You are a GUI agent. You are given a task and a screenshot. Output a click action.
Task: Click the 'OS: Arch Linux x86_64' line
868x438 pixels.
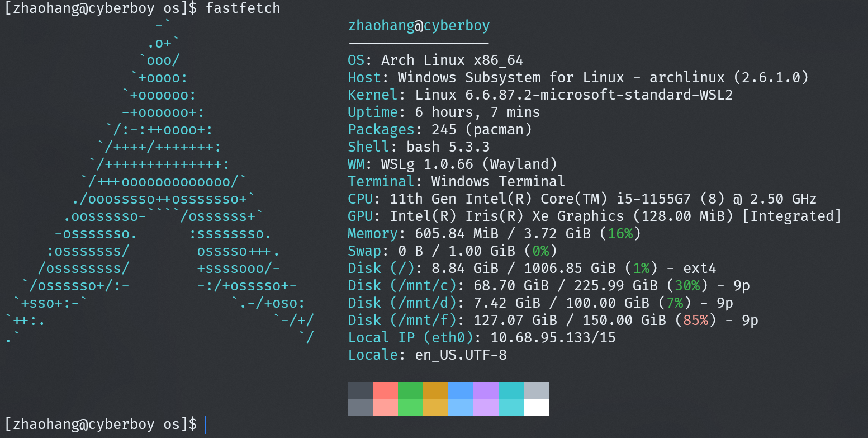435,60
